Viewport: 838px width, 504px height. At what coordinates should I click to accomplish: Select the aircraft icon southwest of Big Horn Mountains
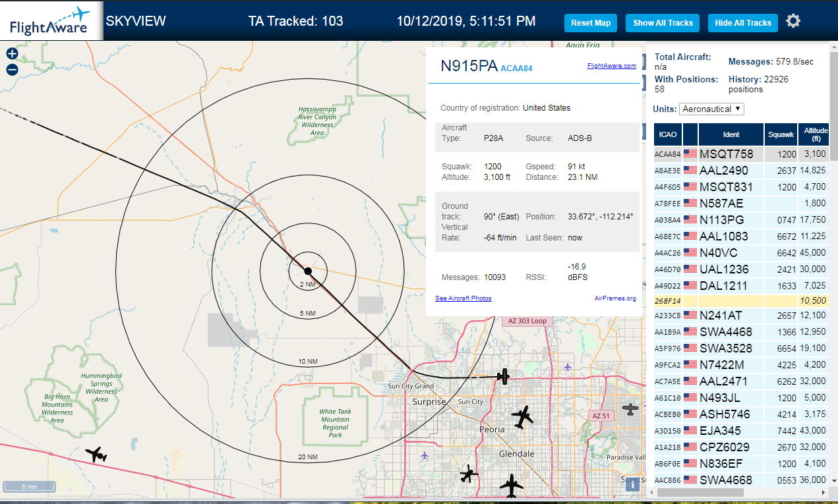click(96, 455)
